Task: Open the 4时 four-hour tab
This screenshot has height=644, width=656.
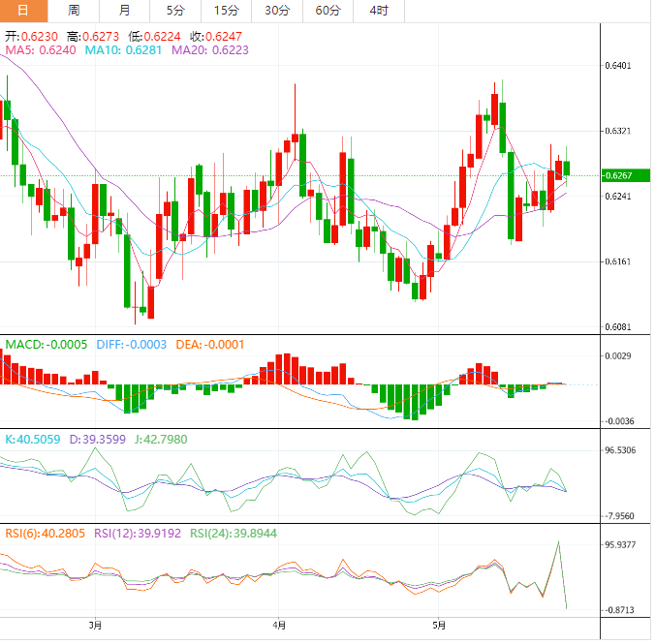Action: [378, 11]
